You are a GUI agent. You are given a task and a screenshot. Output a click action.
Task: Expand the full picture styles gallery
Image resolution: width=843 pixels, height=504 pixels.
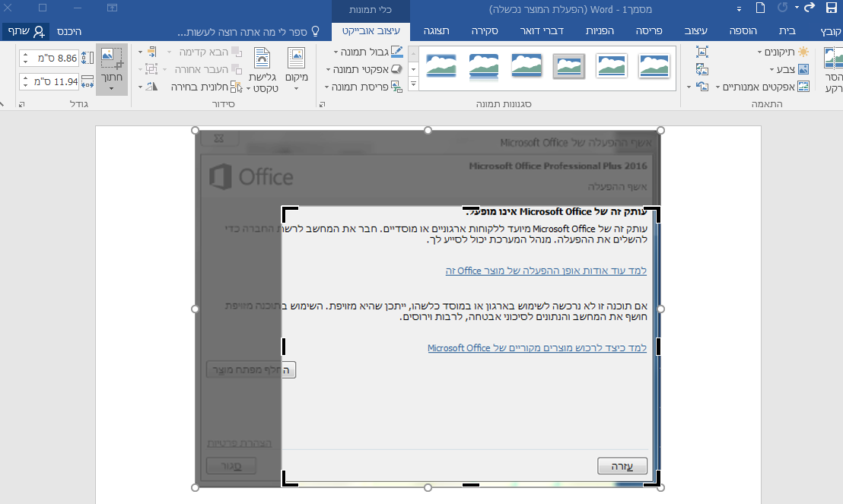coord(413,84)
